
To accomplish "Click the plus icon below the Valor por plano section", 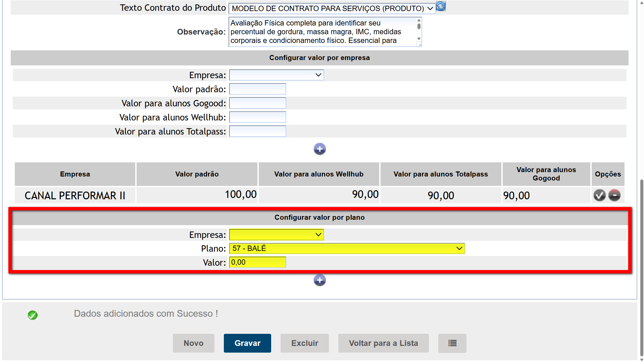I will tap(319, 280).
